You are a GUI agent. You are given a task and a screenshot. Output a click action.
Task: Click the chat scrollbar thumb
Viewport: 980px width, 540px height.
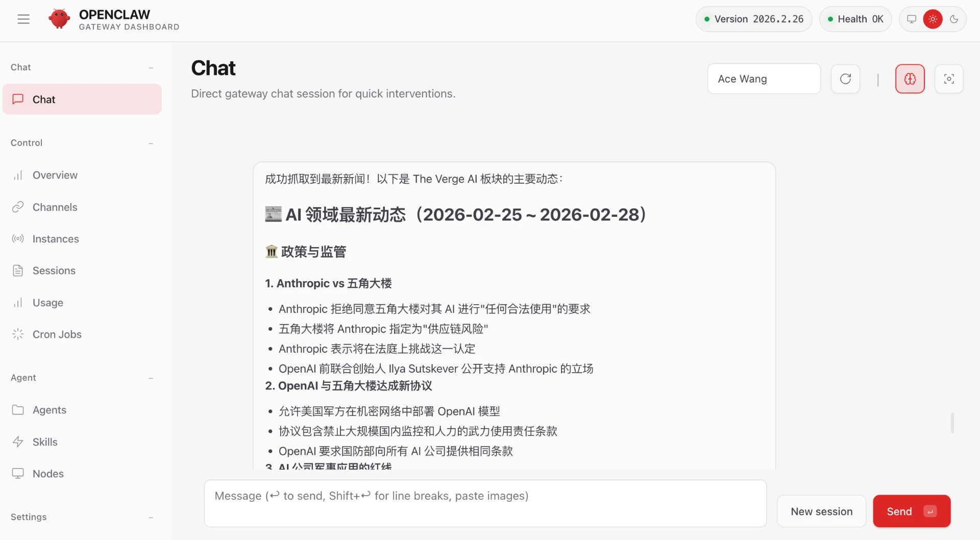click(x=952, y=423)
